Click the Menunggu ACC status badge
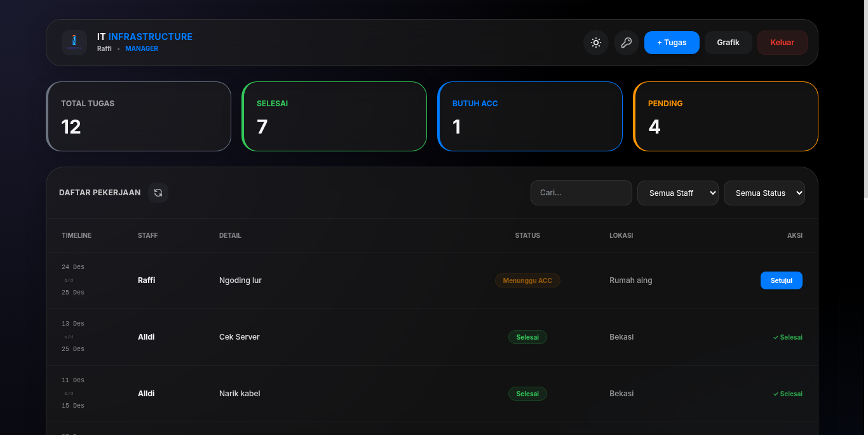Screen dimensions: 868x435 click(x=527, y=280)
